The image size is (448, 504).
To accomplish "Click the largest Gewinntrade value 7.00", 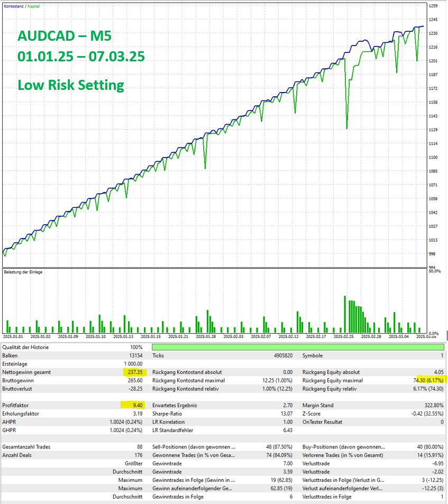I will point(288,463).
